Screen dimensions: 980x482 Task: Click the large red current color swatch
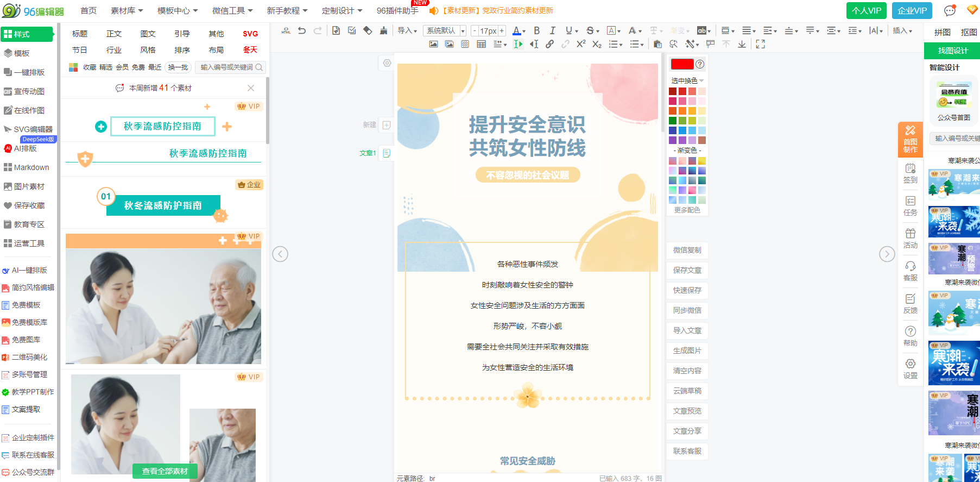pyautogui.click(x=682, y=64)
